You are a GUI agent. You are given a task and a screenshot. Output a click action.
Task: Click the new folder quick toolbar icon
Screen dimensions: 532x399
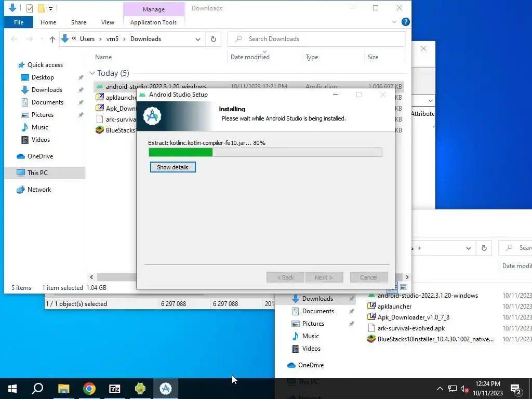point(41,8)
